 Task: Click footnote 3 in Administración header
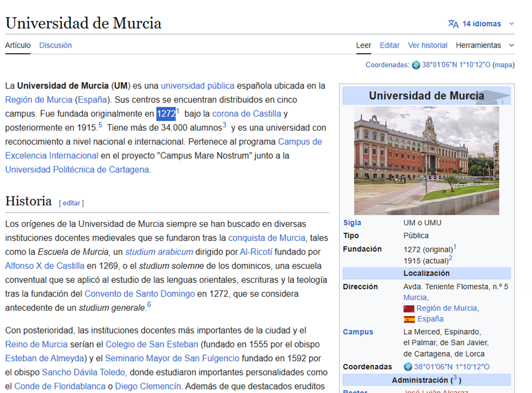(x=455, y=377)
